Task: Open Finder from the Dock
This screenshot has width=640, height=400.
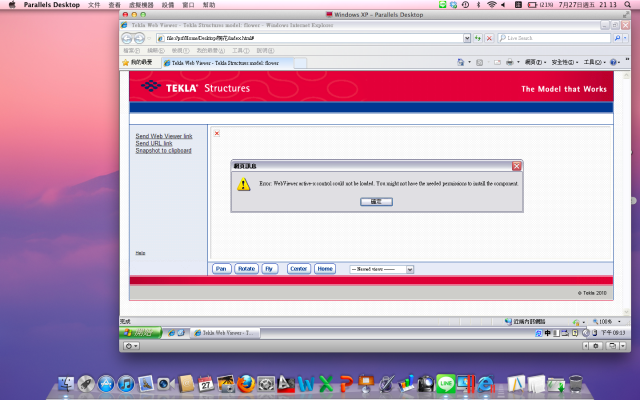Action: [x=66, y=384]
